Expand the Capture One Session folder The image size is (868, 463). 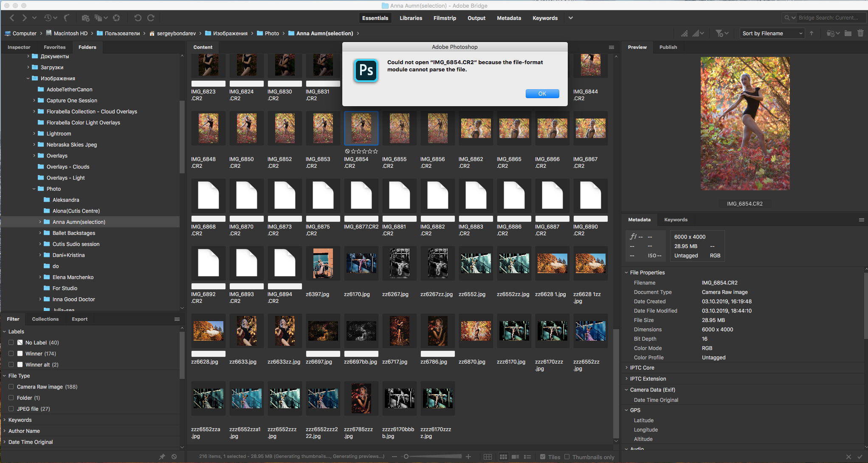click(34, 100)
